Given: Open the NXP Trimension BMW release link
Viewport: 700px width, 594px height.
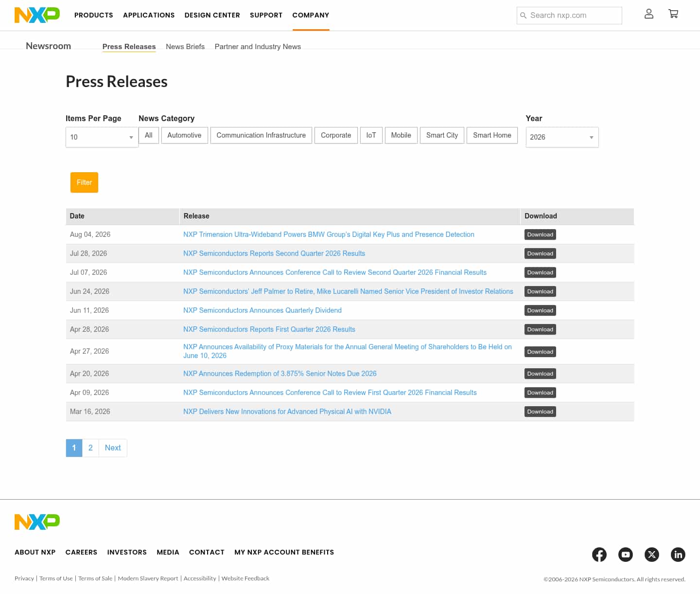Looking at the screenshot, I should click(x=329, y=234).
